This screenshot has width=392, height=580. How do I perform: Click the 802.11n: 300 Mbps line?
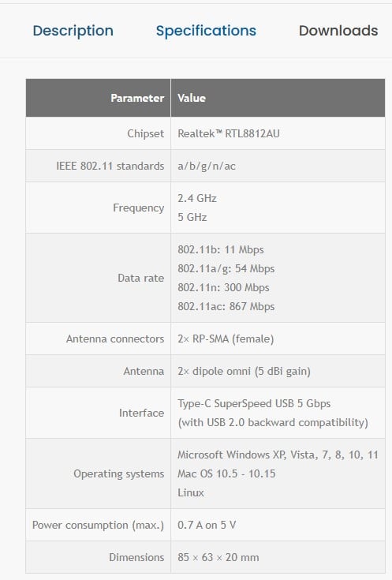[x=223, y=287]
